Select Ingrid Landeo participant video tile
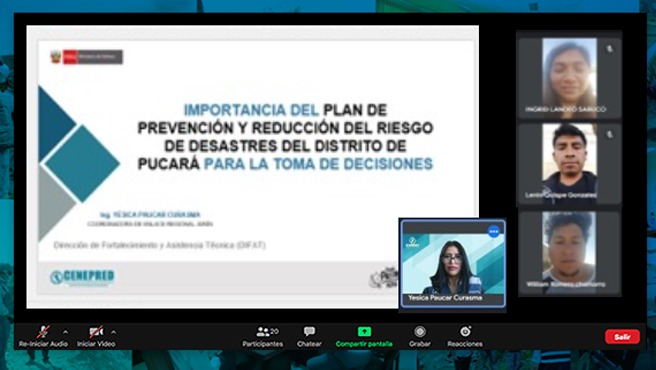 coord(569,78)
